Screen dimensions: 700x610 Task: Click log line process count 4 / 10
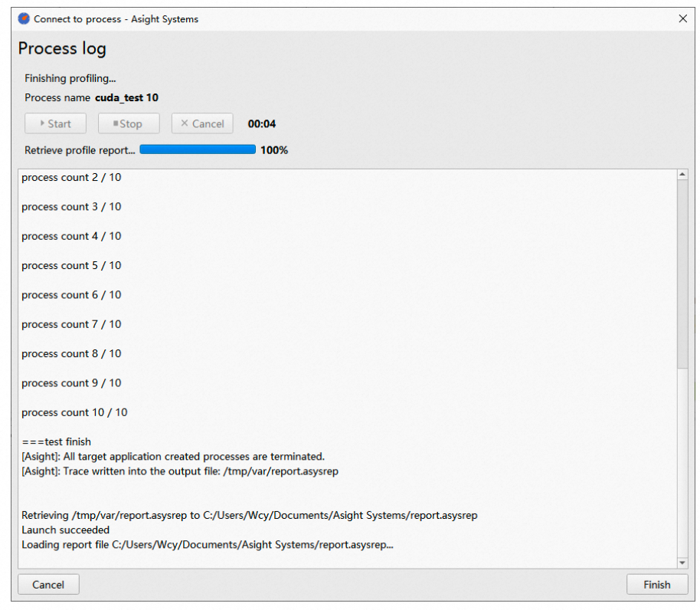coord(71,236)
